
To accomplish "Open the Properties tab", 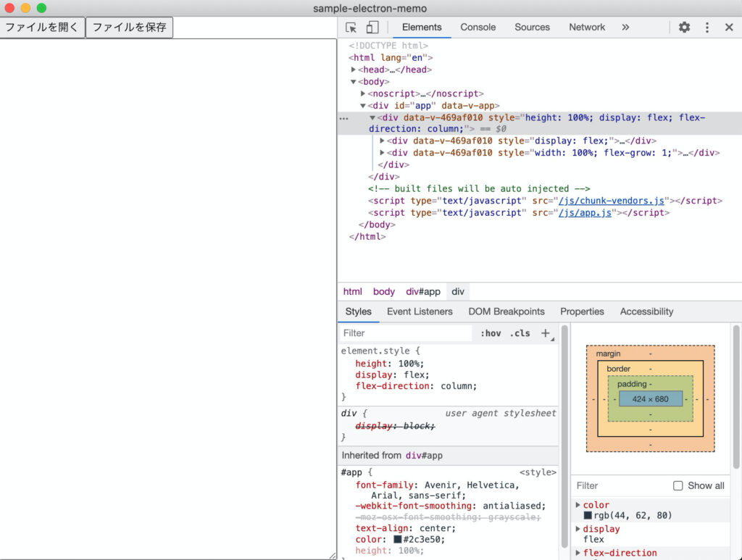I will pos(582,312).
